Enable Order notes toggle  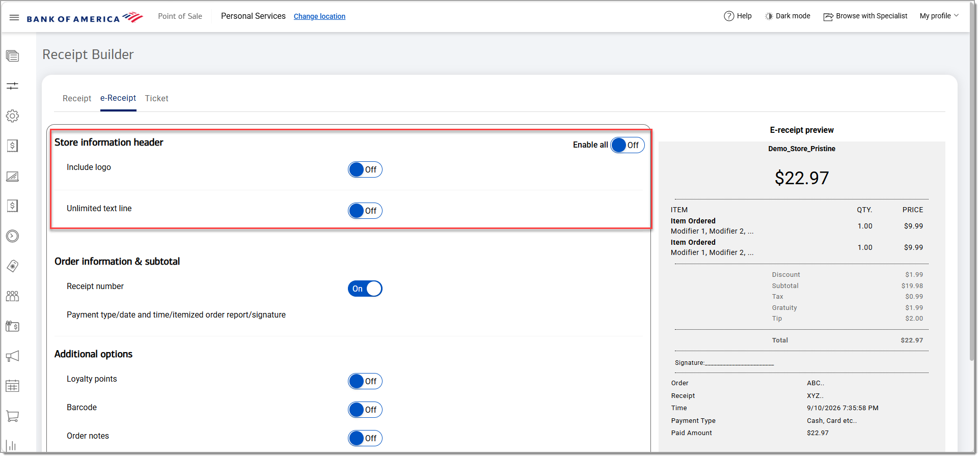pyautogui.click(x=365, y=438)
